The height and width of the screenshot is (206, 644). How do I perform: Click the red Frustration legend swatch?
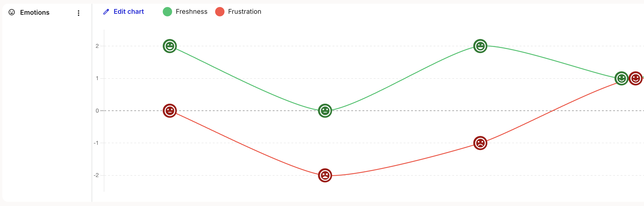tap(220, 12)
